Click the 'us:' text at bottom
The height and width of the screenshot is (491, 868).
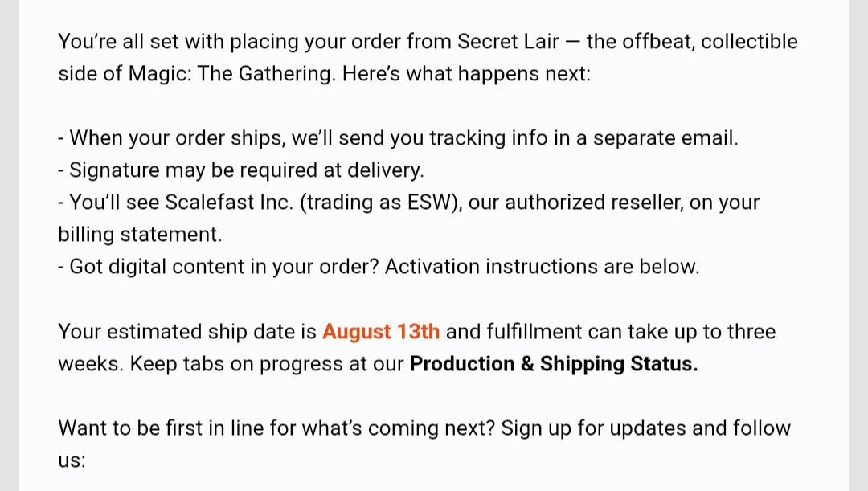tap(72, 460)
